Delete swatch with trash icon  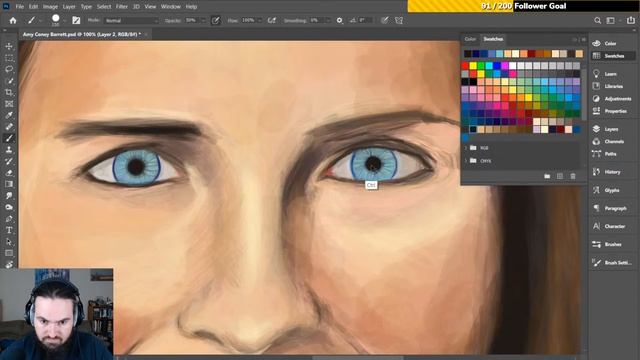point(573,176)
